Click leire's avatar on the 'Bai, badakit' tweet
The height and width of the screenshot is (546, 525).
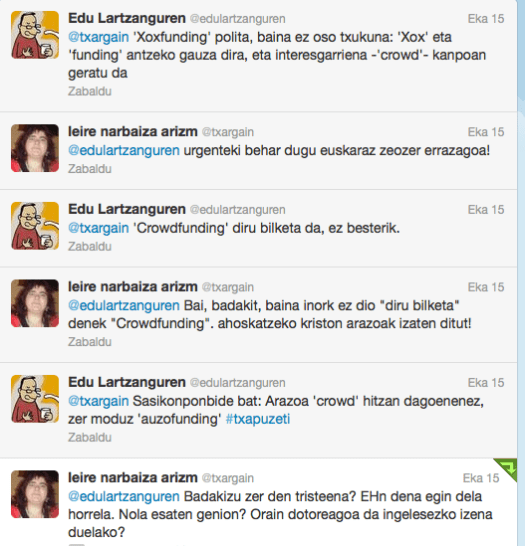tap(35, 303)
